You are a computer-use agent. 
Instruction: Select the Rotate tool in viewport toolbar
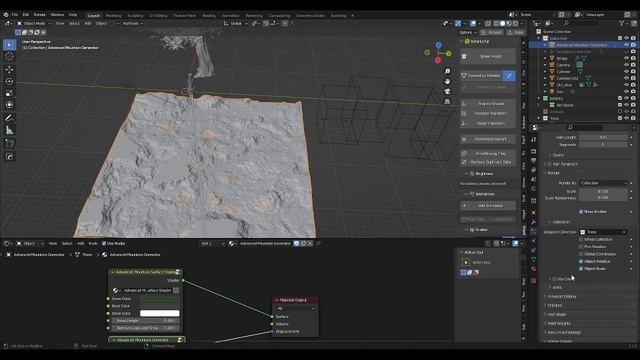[9, 81]
